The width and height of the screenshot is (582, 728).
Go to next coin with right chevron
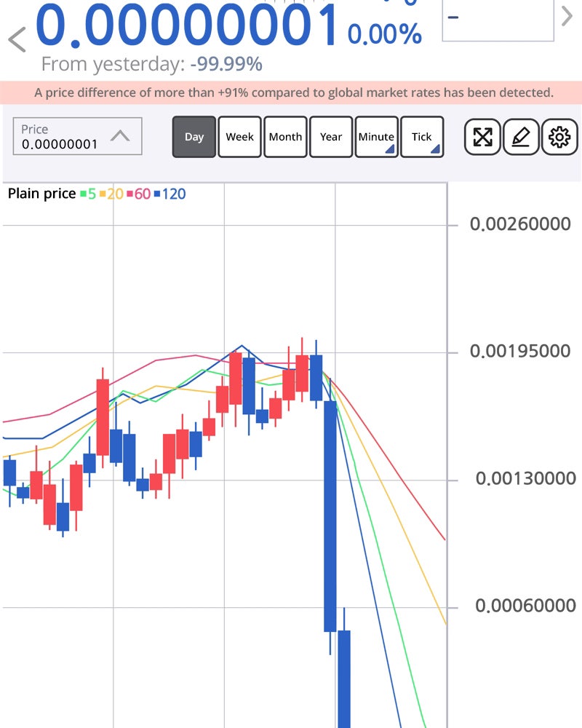(567, 16)
